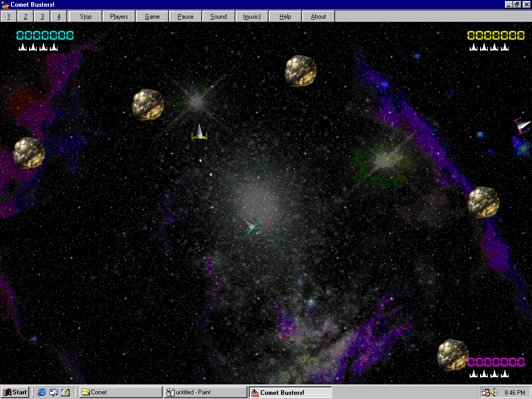Open Outlook Express from Quick Launch
This screenshot has width=532, height=399.
pyautogui.click(x=54, y=392)
